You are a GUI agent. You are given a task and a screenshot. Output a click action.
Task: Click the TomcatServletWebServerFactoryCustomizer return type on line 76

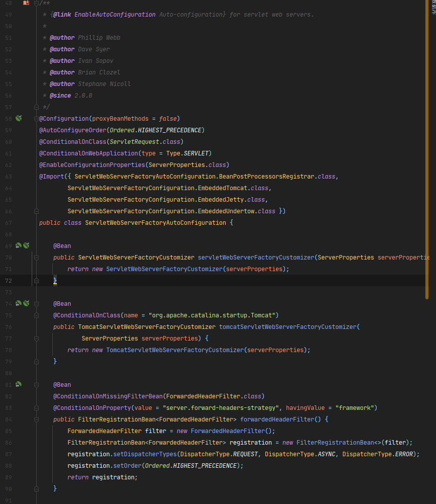point(147,327)
